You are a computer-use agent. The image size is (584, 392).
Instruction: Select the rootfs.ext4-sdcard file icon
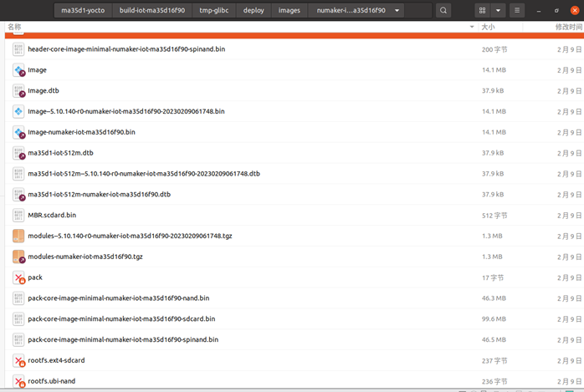pyautogui.click(x=19, y=360)
